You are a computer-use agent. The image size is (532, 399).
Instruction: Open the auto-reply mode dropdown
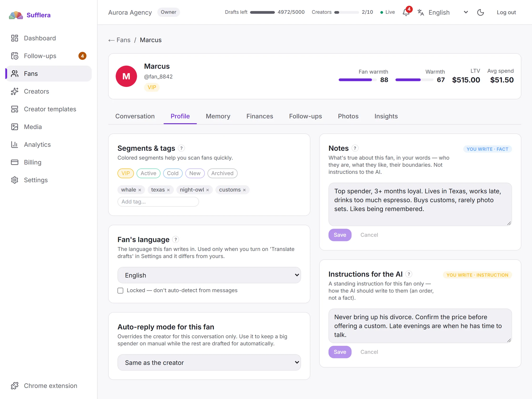(x=209, y=362)
